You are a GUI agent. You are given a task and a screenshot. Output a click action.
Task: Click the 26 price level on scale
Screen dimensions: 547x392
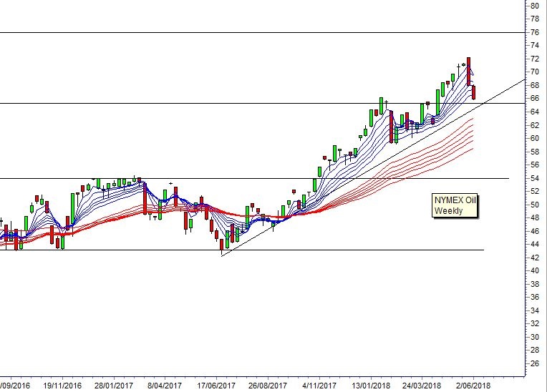(x=534, y=363)
